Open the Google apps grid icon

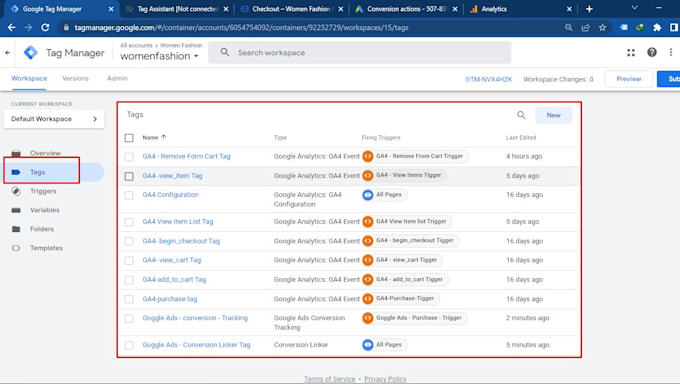[631, 53]
